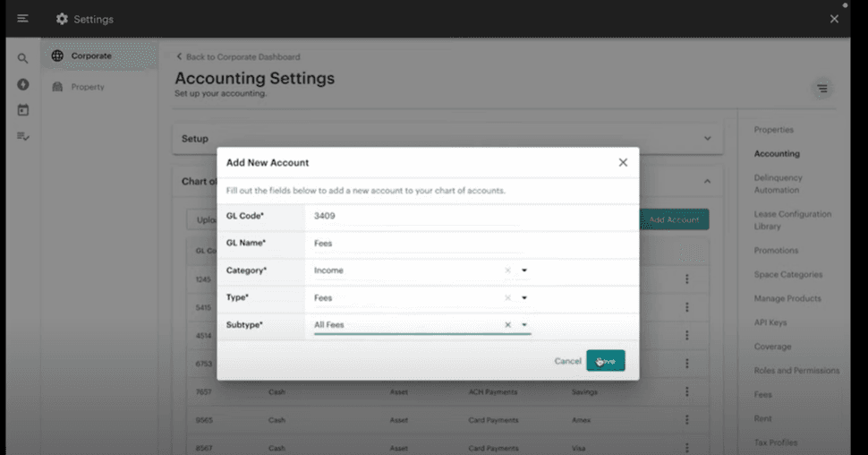Click the Add Account button
This screenshot has width=868, height=455.
pos(674,219)
